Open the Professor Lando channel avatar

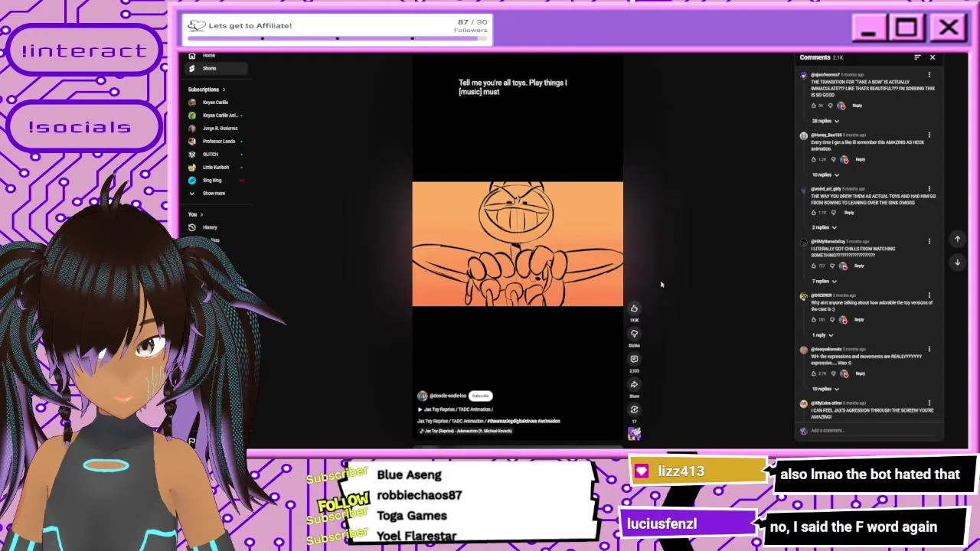[x=192, y=142]
